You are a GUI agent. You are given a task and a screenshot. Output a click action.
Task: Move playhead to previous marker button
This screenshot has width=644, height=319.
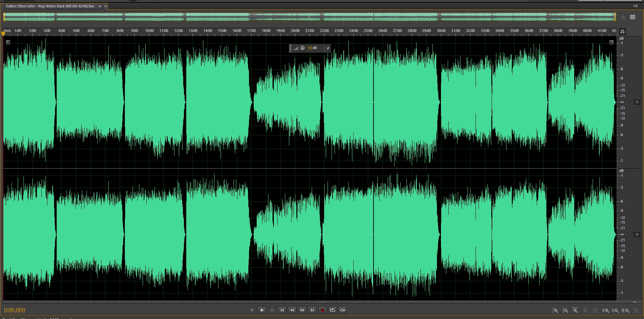pyautogui.click(x=282, y=310)
